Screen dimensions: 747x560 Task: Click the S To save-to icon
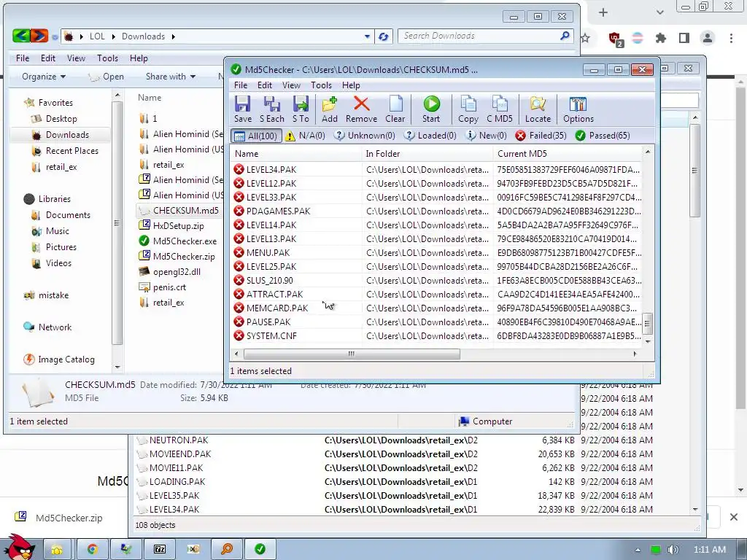pyautogui.click(x=301, y=109)
